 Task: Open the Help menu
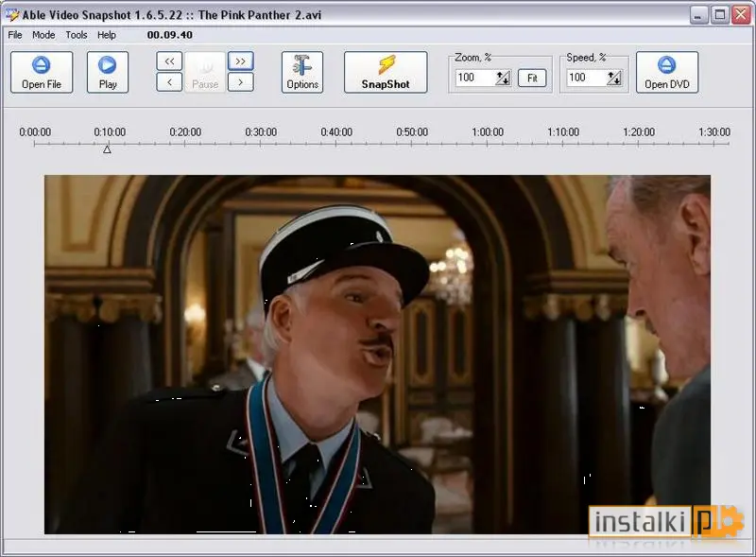point(107,35)
